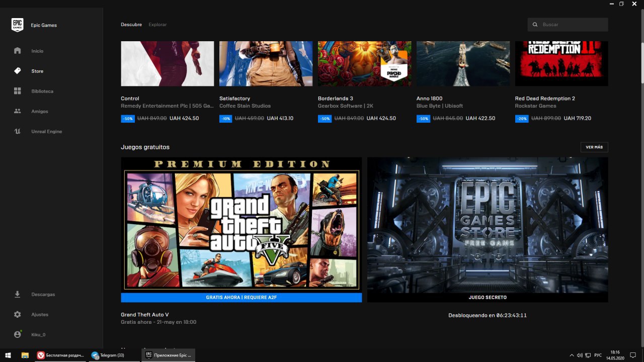This screenshot has width=644, height=362.
Task: Click the Epic Games logo icon
Action: tap(18, 25)
